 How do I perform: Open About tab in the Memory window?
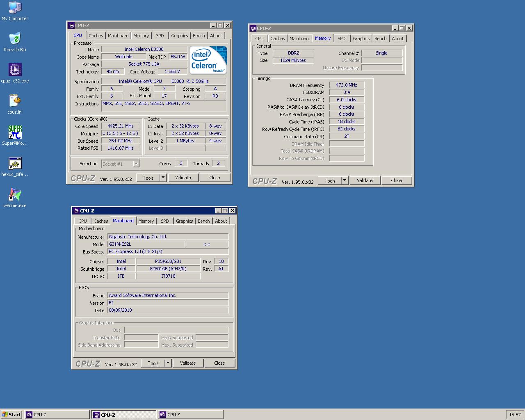(398, 39)
